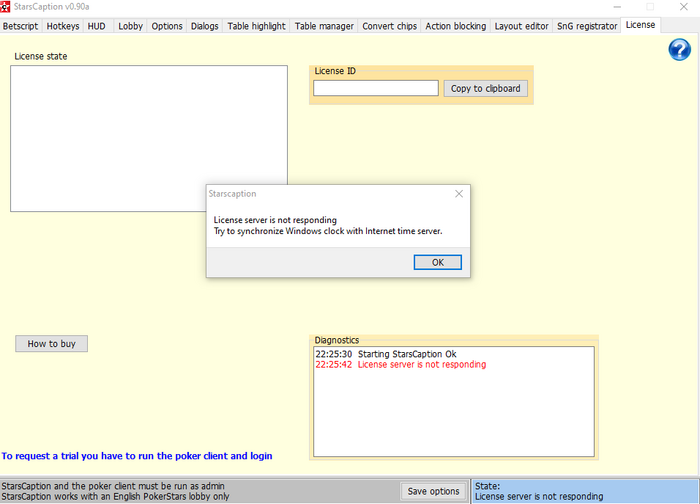Select the 'Starting StarsCaption Ok' diagnostics line
This screenshot has height=504, width=700.
386,354
